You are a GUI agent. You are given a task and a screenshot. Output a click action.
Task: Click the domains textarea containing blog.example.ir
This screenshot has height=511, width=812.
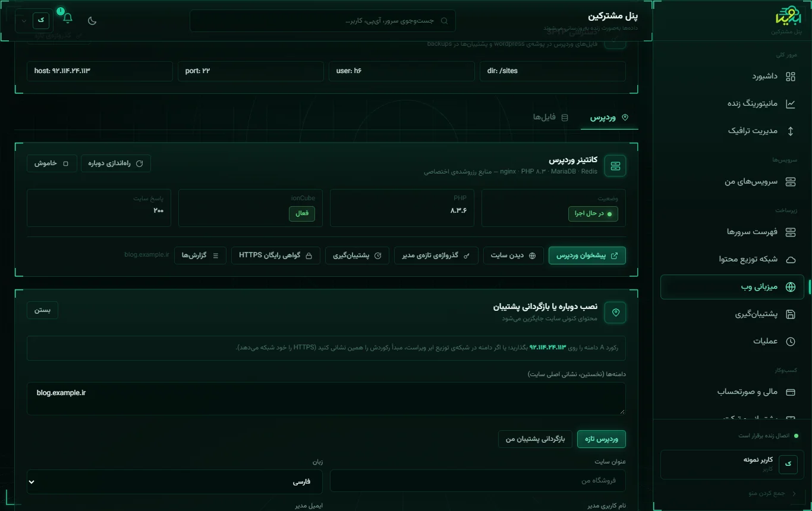[x=326, y=398]
